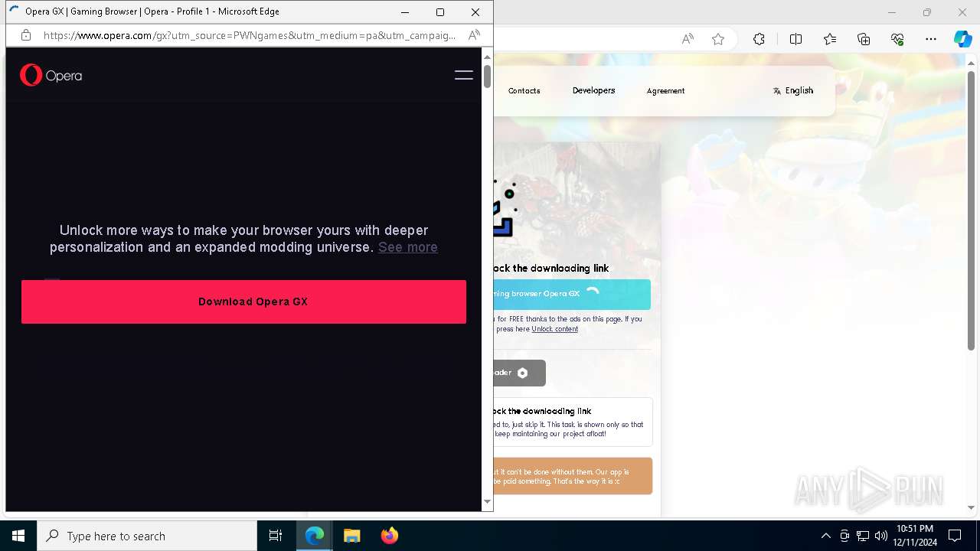This screenshot has height=551, width=980.
Task: Click the Opera logo in the popup page
Action: pos(51,75)
